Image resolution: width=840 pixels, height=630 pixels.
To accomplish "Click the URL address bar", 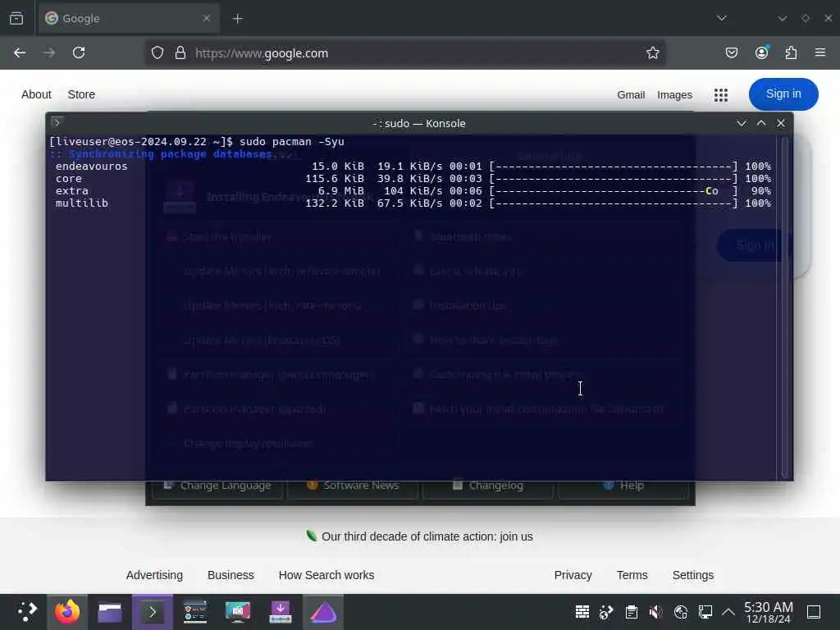I will click(404, 53).
